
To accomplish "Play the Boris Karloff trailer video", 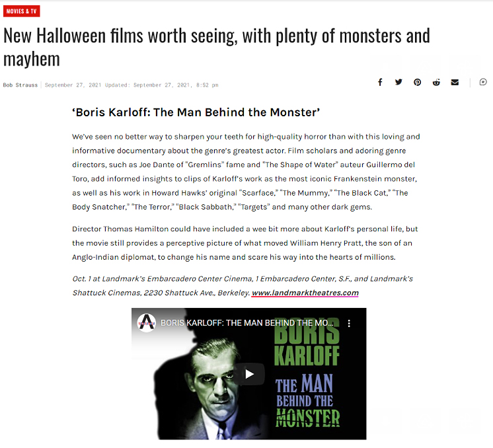I will [x=249, y=374].
